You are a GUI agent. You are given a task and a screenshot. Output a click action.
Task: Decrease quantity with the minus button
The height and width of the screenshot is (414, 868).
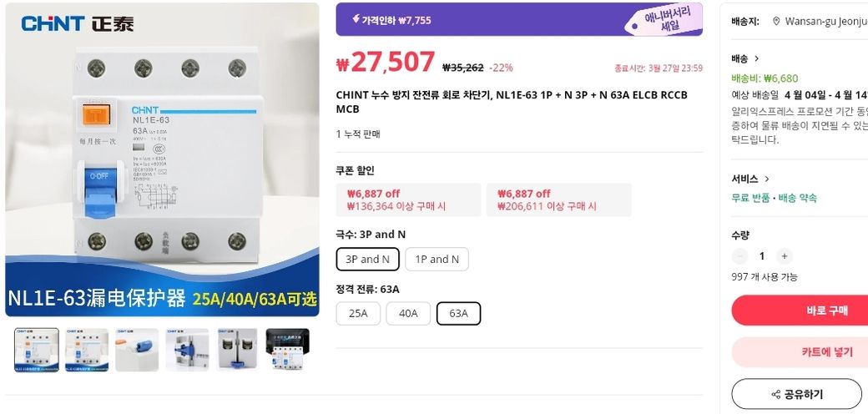click(x=739, y=256)
